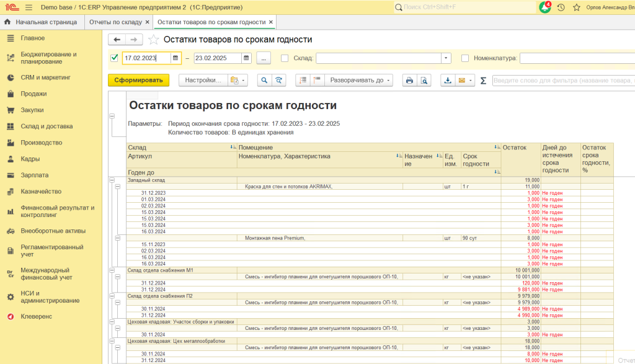Click the period selection ellipsis button
This screenshot has height=364, width=635.
(x=264, y=58)
